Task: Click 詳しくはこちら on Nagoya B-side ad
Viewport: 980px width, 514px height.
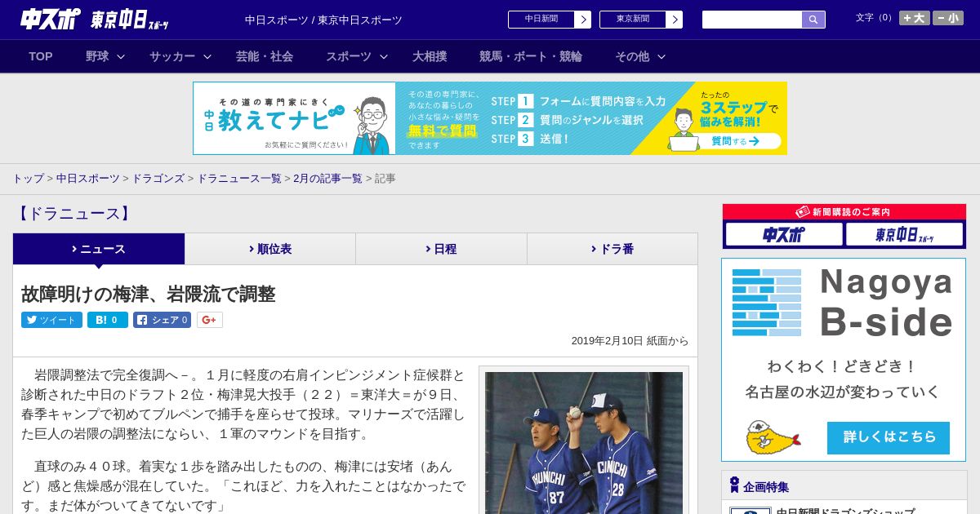Action: tap(889, 437)
